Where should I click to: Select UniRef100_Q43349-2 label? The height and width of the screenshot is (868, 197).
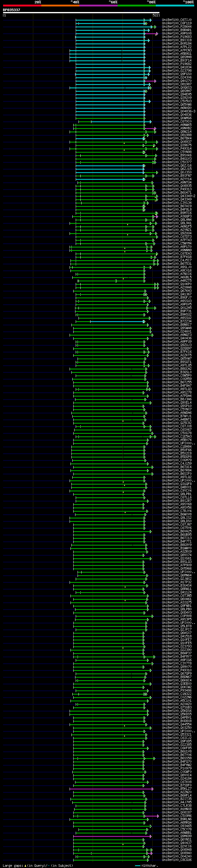click(x=179, y=196)
